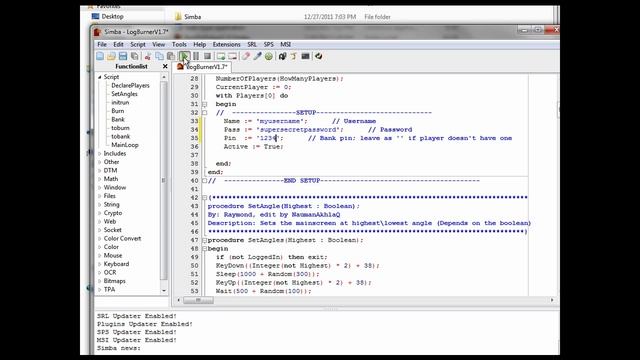Open the Tools menu
The image size is (640, 360).
pyautogui.click(x=179, y=44)
